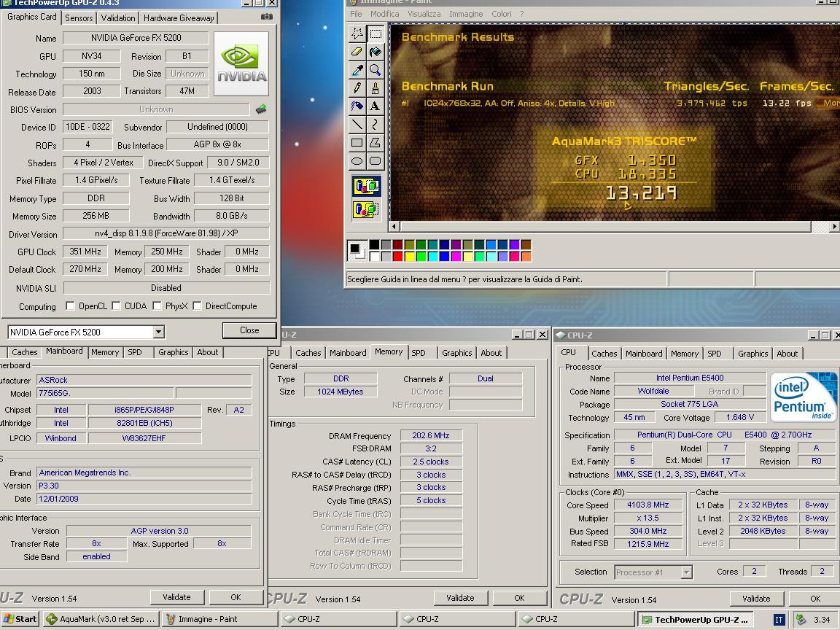Choose the Fill With Color bucket tool
840x630 pixels.
(376, 52)
